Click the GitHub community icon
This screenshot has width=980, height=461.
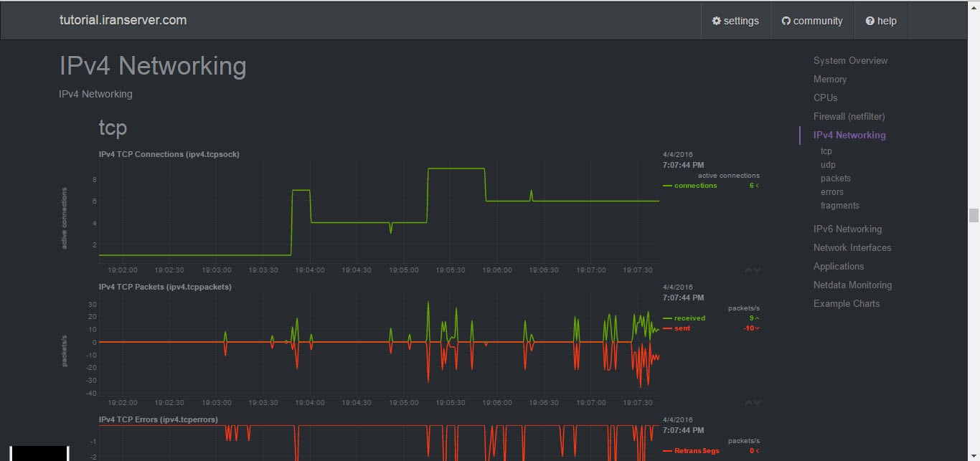[786, 21]
